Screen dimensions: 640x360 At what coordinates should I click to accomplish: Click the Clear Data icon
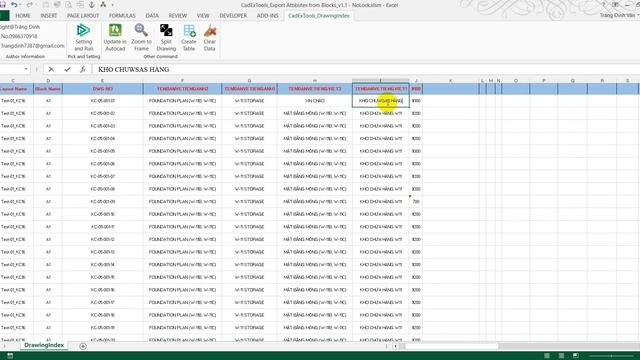coord(210,30)
